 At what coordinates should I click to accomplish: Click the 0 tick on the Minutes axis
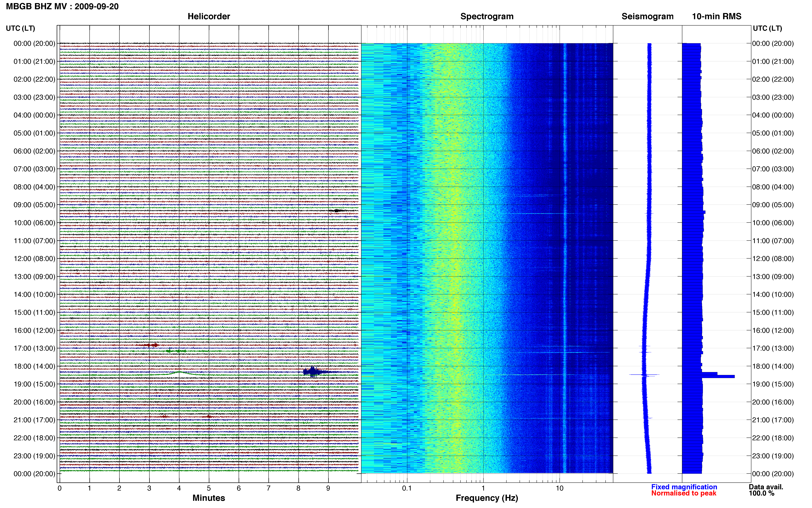(x=60, y=488)
